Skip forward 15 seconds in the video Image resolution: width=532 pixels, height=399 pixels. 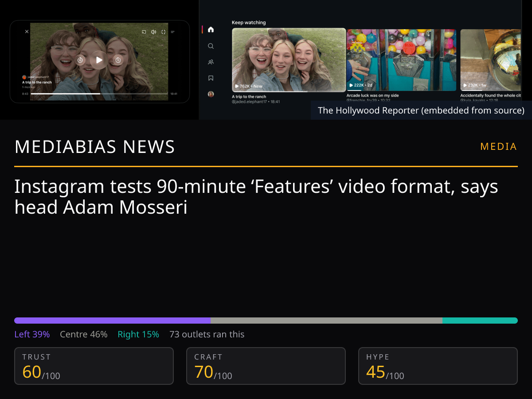click(118, 60)
